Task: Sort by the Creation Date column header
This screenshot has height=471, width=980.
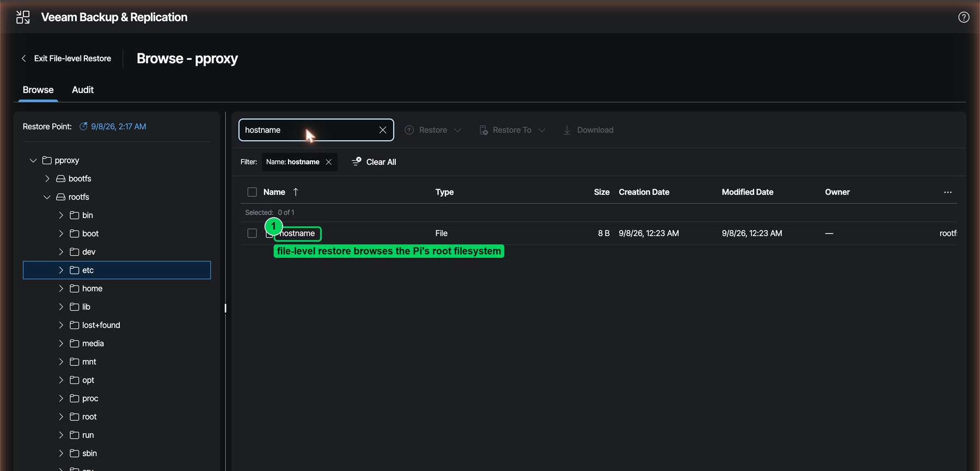Action: [644, 192]
